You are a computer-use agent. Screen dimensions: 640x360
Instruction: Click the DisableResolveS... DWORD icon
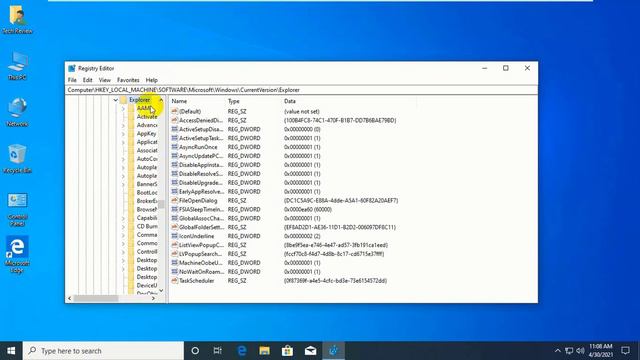[x=175, y=174]
